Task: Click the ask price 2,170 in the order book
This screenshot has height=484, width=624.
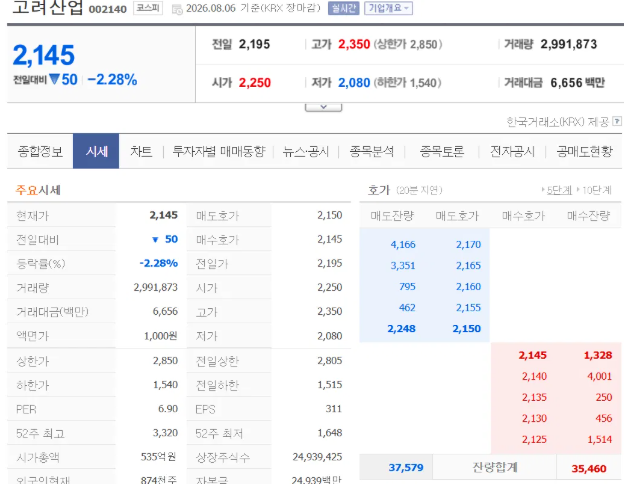Action: click(x=468, y=244)
